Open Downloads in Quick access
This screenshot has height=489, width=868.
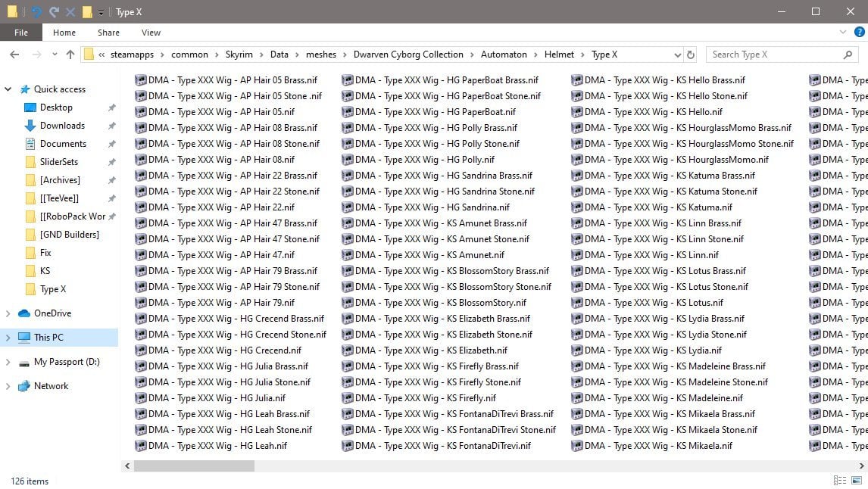62,126
